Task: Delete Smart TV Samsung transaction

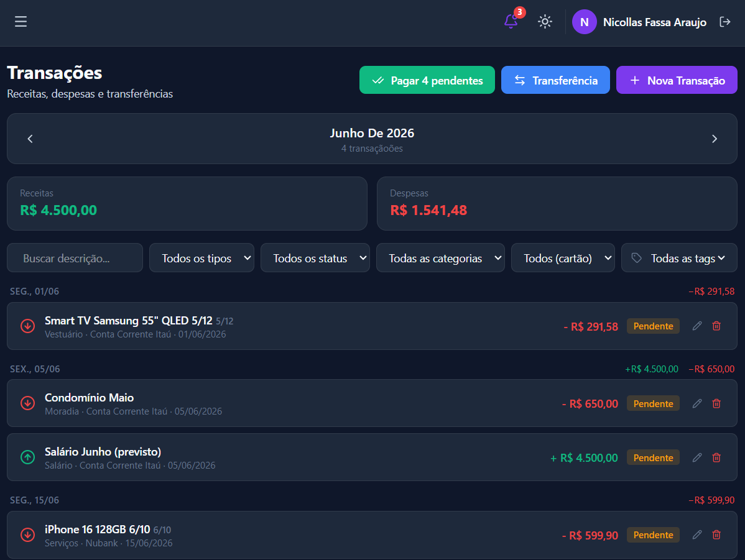Action: pos(716,326)
